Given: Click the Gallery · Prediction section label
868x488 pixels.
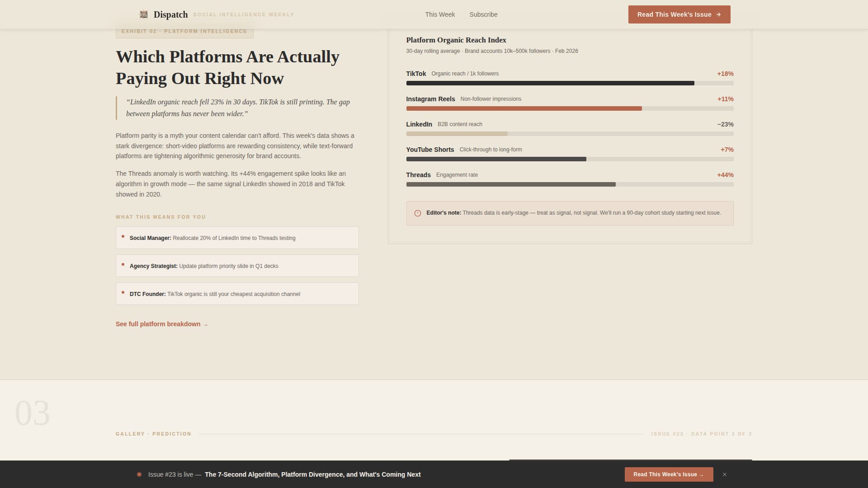Looking at the screenshot, I should tap(153, 434).
